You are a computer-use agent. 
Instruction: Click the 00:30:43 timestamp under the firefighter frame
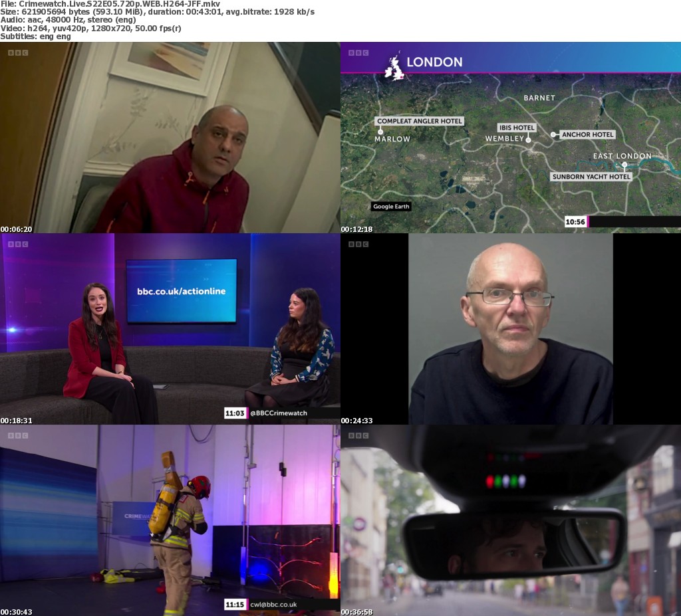(x=17, y=611)
